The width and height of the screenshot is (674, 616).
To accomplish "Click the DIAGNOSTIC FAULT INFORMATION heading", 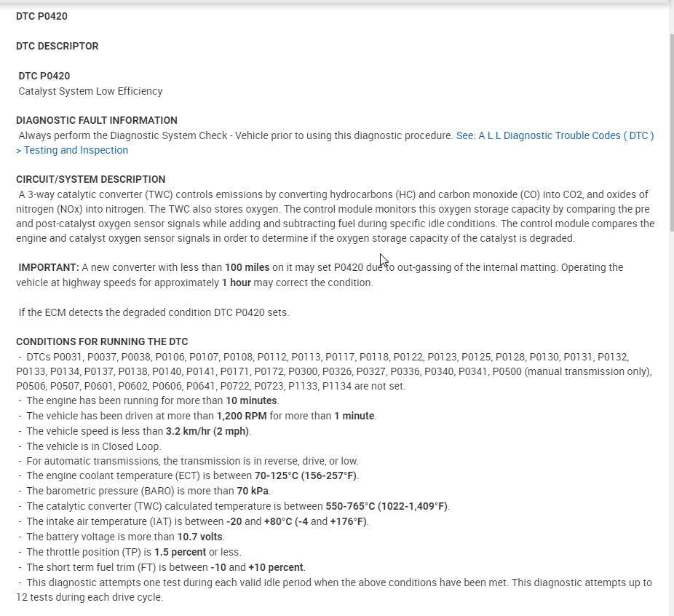I will [97, 120].
